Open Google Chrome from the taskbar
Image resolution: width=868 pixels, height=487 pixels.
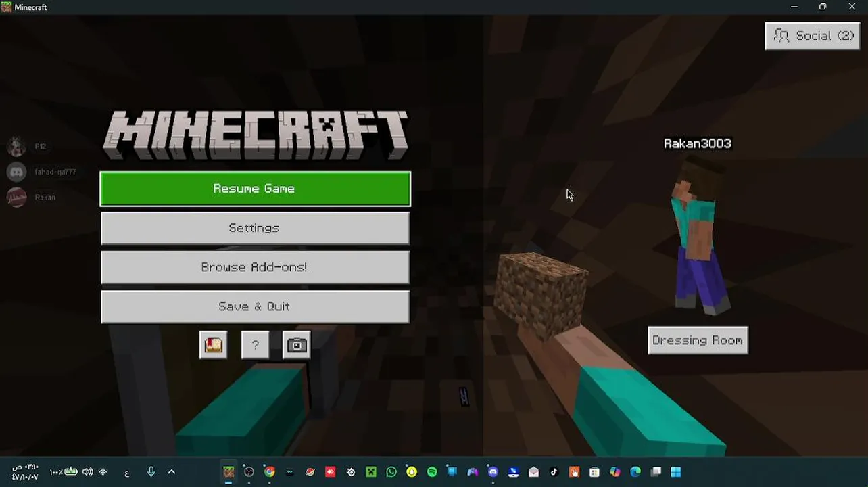tap(270, 472)
